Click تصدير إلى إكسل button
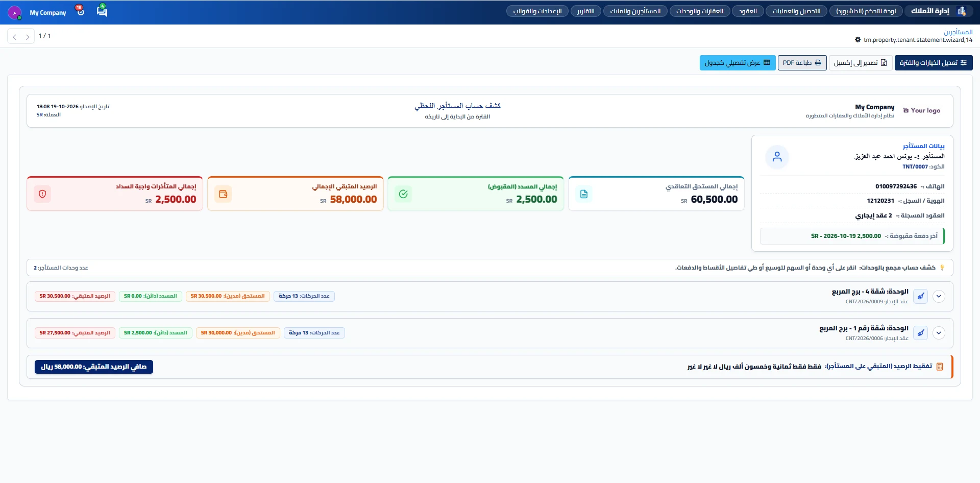Viewport: 980px width, 483px height. coord(861,63)
